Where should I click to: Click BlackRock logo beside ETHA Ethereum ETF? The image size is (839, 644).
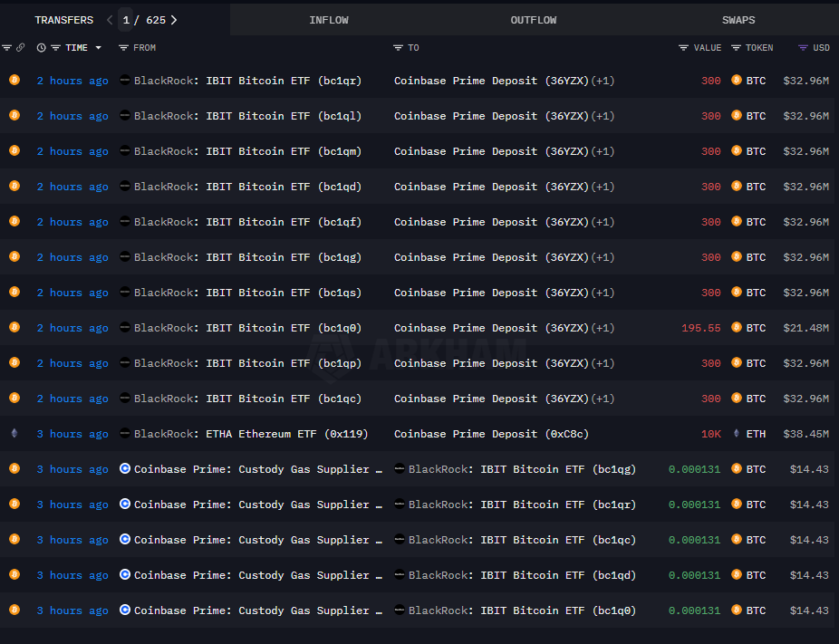tap(125, 433)
